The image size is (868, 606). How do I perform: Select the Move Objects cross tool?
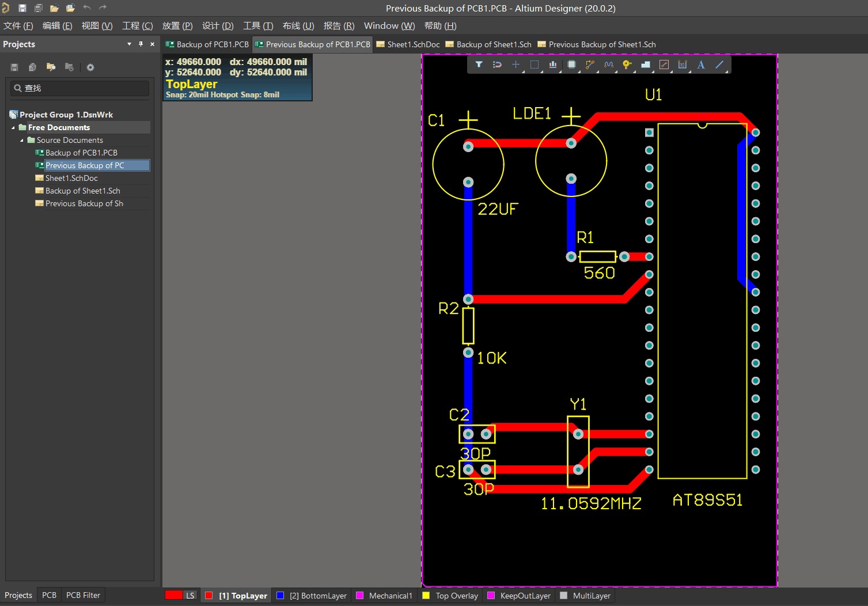pos(516,65)
